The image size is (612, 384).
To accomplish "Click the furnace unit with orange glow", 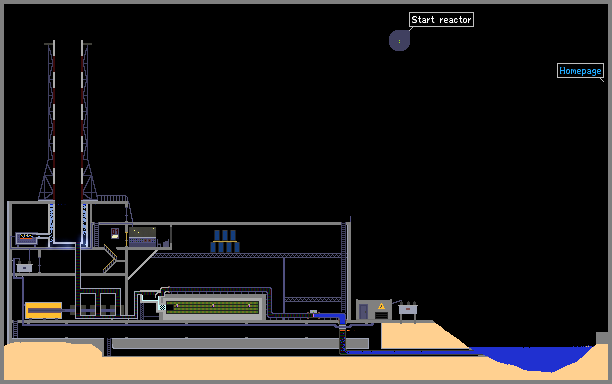I will coord(26,238).
